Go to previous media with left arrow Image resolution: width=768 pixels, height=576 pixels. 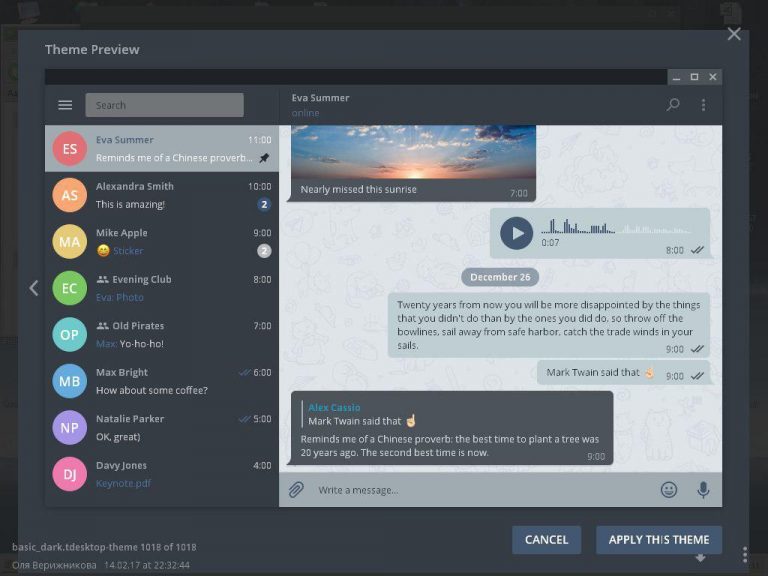(x=33, y=288)
